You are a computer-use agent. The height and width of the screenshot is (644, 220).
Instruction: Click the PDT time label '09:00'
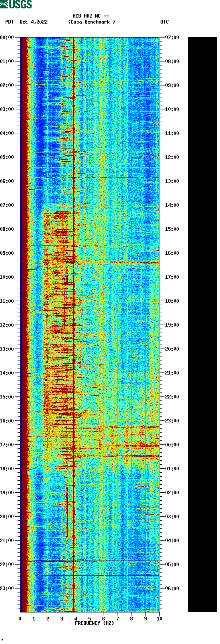7,253
